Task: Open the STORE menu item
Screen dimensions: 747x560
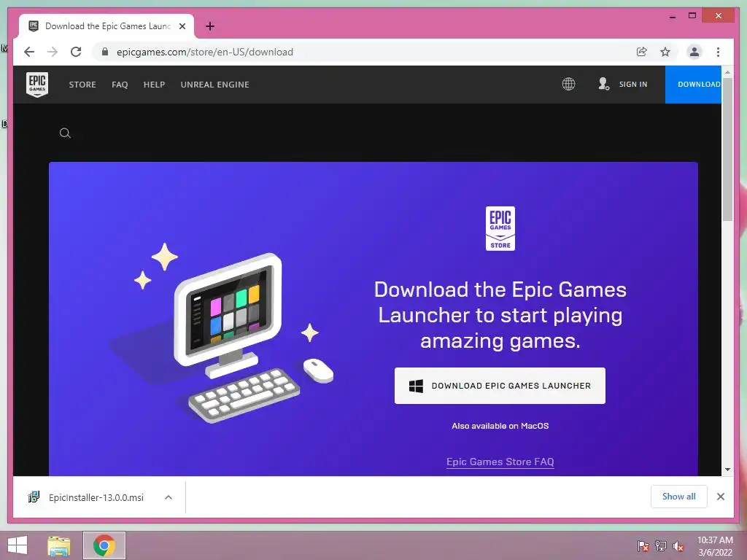Action: [82, 85]
